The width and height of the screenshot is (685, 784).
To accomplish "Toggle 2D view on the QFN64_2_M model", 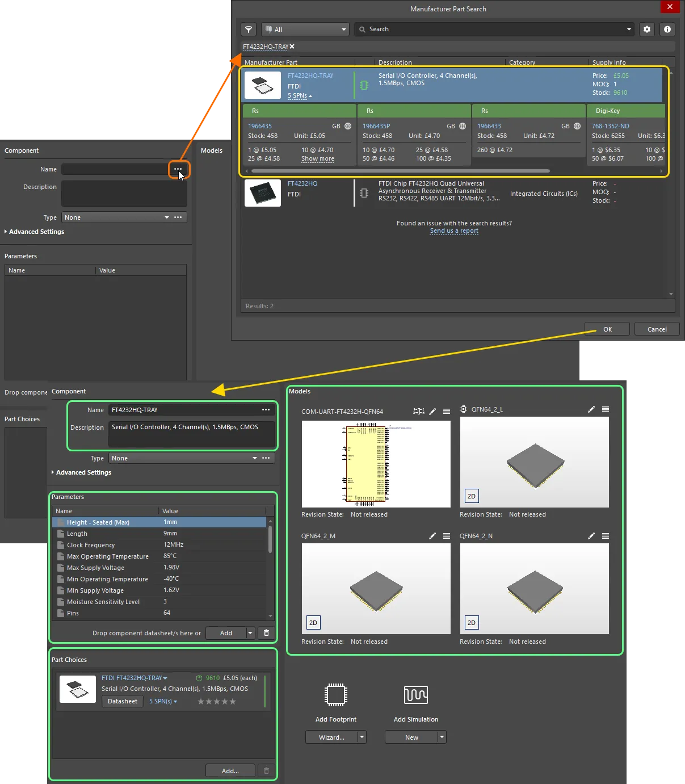I will pyautogui.click(x=313, y=622).
